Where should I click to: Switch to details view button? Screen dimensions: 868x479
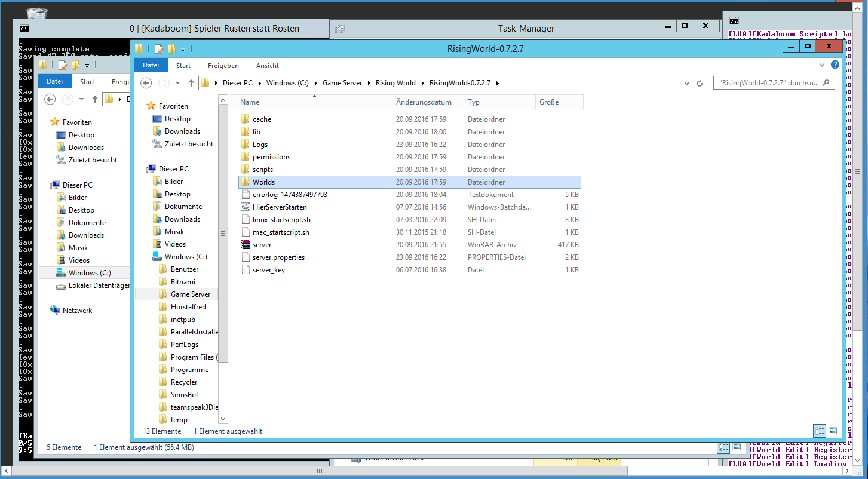820,431
